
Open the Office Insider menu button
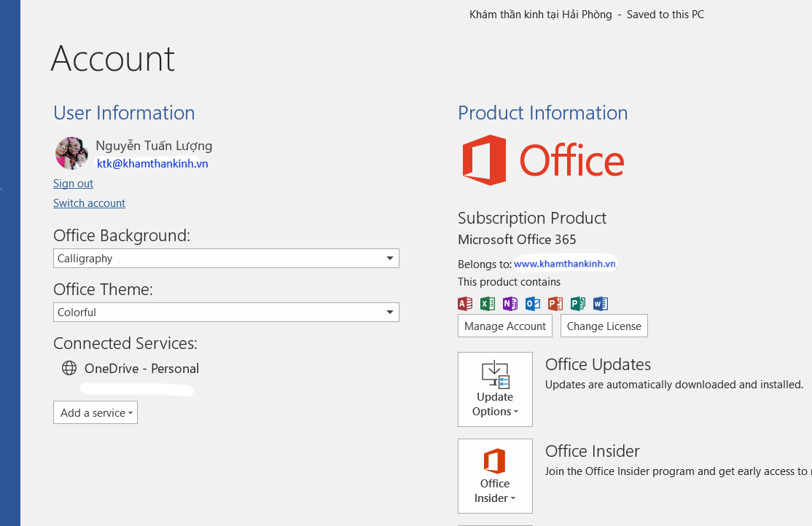(x=495, y=476)
